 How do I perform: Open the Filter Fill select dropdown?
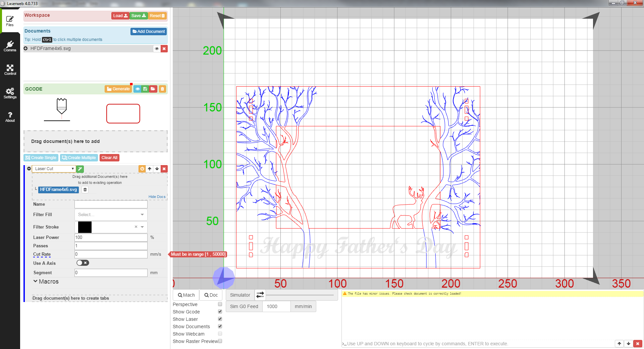[x=111, y=215]
